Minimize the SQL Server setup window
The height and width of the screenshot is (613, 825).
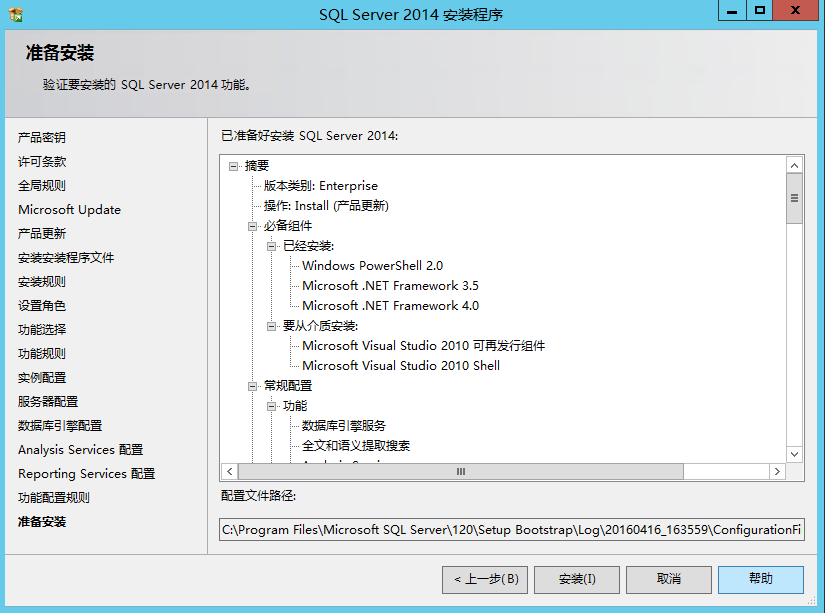click(732, 10)
